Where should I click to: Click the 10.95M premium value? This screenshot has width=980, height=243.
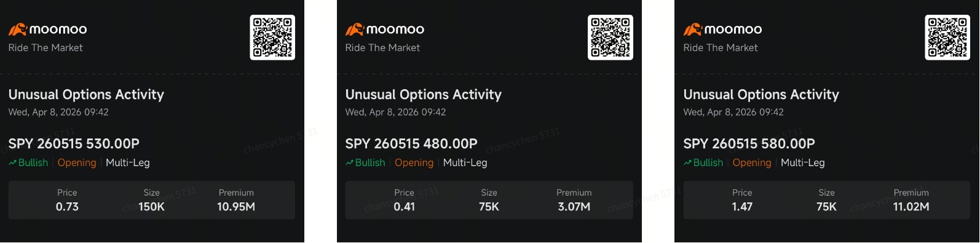click(236, 207)
